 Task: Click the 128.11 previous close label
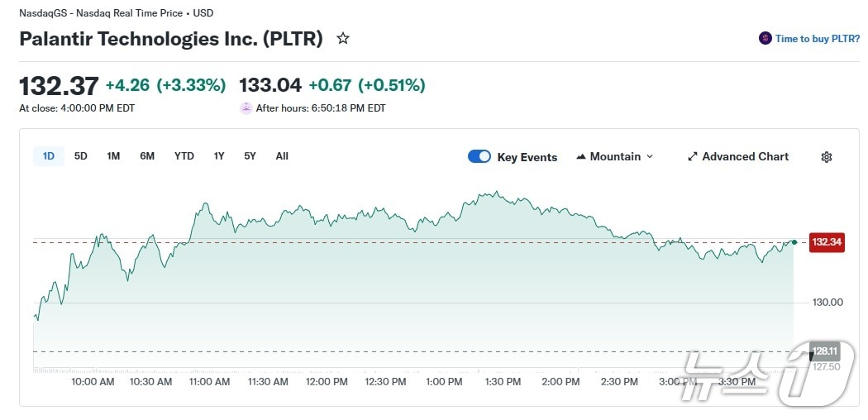[824, 350]
